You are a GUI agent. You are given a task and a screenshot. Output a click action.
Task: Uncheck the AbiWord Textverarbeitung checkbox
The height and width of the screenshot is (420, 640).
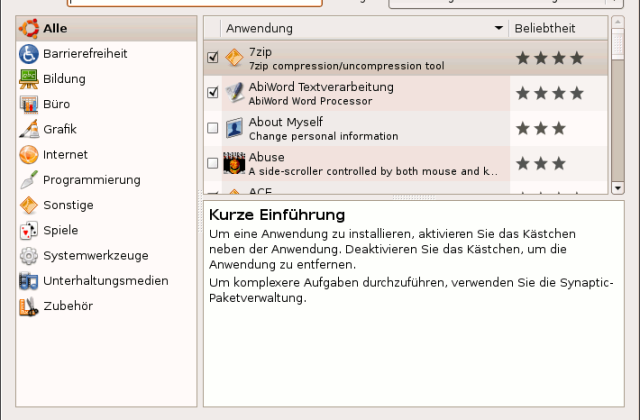click(213, 92)
